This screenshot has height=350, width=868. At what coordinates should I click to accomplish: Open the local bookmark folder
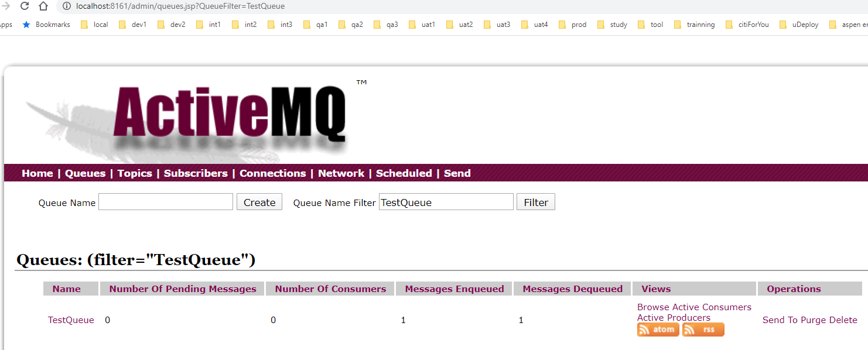point(94,25)
